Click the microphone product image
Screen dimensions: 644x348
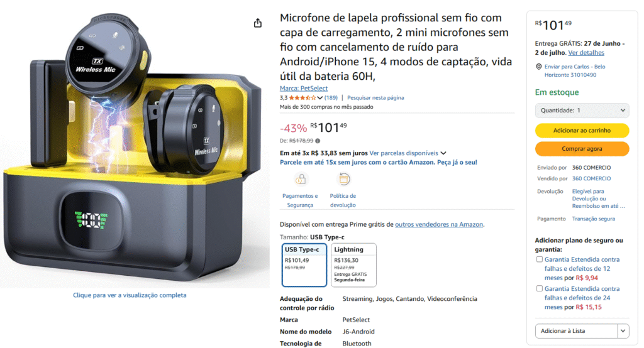pyautogui.click(x=133, y=150)
